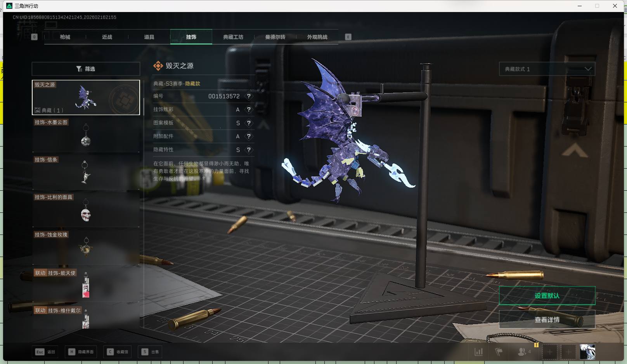
Task: Open the statistics bar chart icon
Action: pos(479,352)
